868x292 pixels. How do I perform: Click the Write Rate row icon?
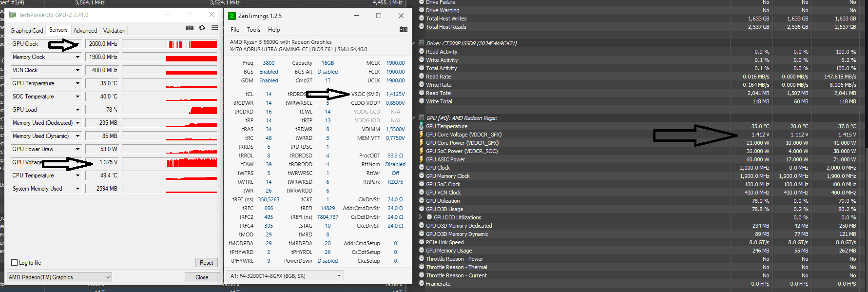422,85
